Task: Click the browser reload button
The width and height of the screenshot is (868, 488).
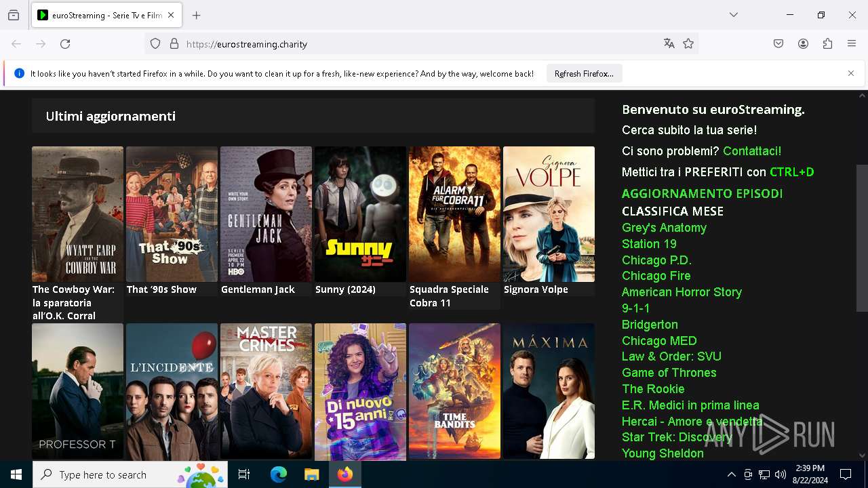Action: (x=65, y=44)
